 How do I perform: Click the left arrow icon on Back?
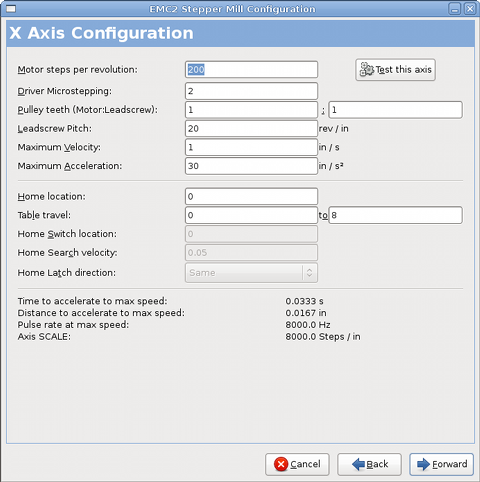click(359, 464)
